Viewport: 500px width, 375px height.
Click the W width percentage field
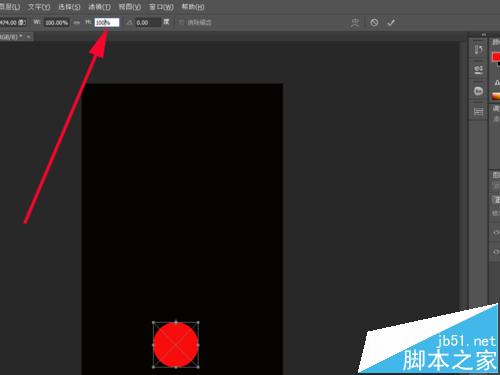[57, 23]
